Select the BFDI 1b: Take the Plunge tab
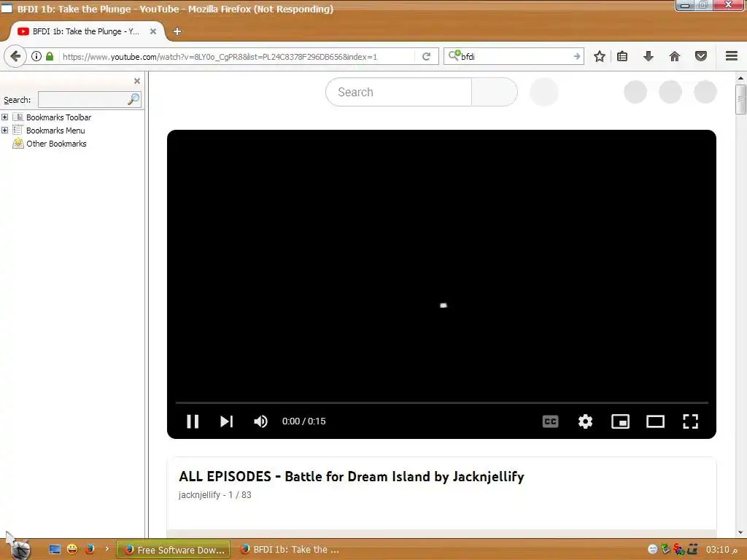Image resolution: width=747 pixels, height=560 pixels. click(x=86, y=31)
